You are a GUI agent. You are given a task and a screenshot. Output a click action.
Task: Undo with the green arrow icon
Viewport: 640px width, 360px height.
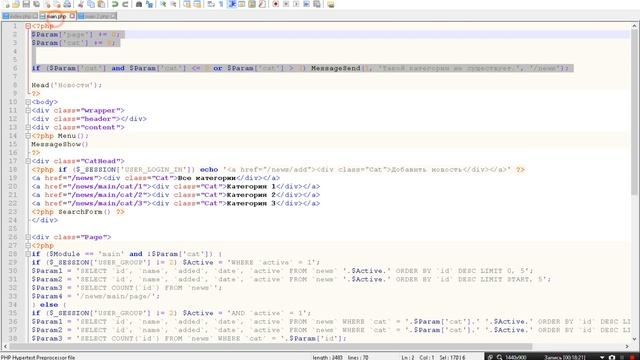115,4
